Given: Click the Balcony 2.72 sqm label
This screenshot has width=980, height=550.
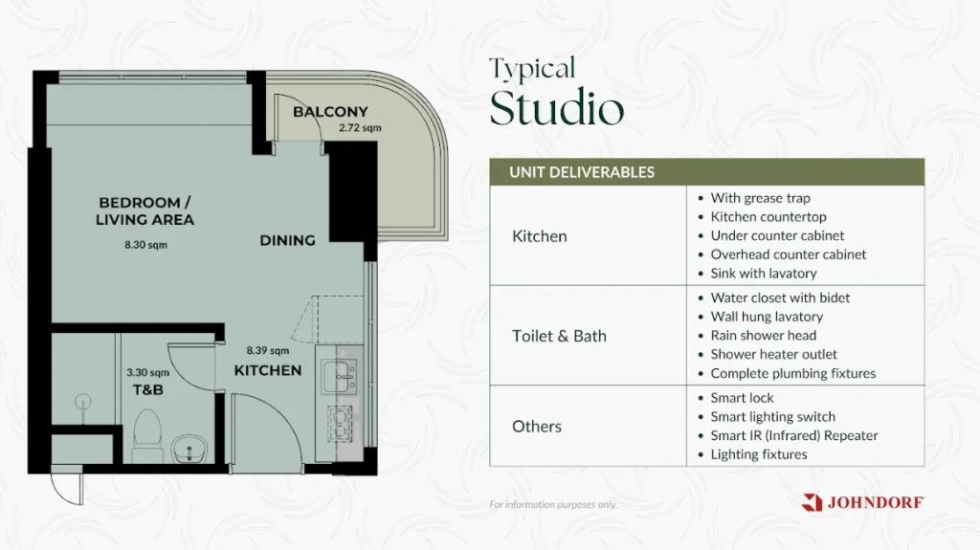Looking at the screenshot, I should [x=331, y=118].
